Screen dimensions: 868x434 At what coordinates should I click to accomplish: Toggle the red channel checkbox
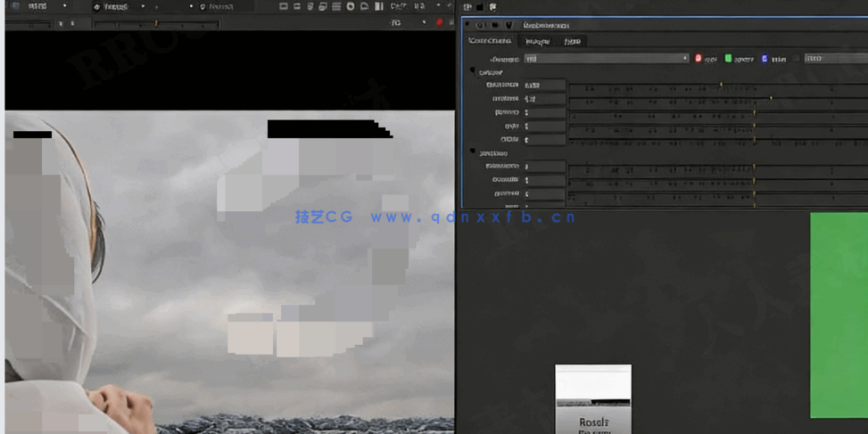699,59
